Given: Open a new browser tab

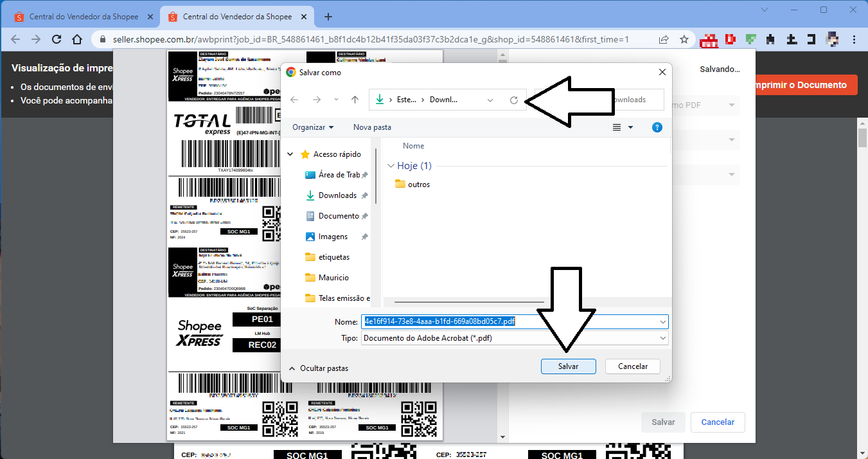Looking at the screenshot, I should pyautogui.click(x=328, y=17).
